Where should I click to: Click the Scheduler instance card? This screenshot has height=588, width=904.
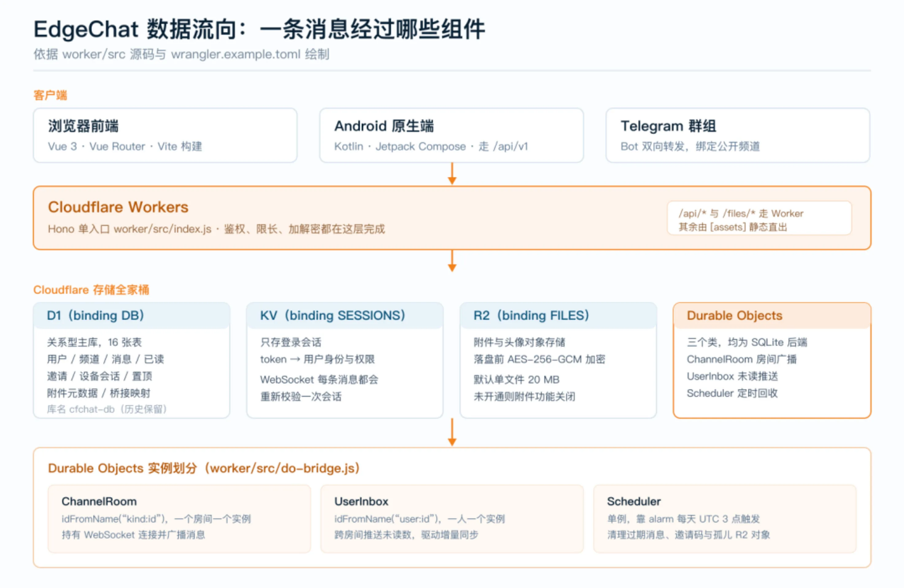click(x=725, y=519)
